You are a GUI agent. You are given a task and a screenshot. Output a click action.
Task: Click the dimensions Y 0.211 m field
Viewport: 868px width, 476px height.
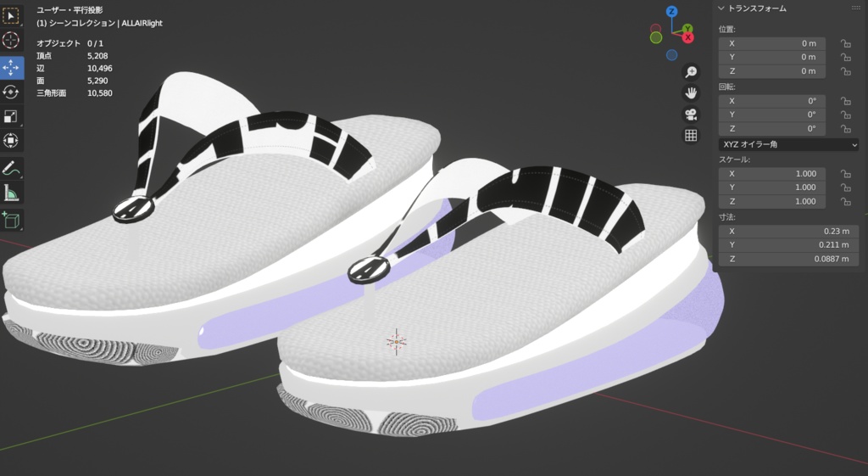click(788, 245)
